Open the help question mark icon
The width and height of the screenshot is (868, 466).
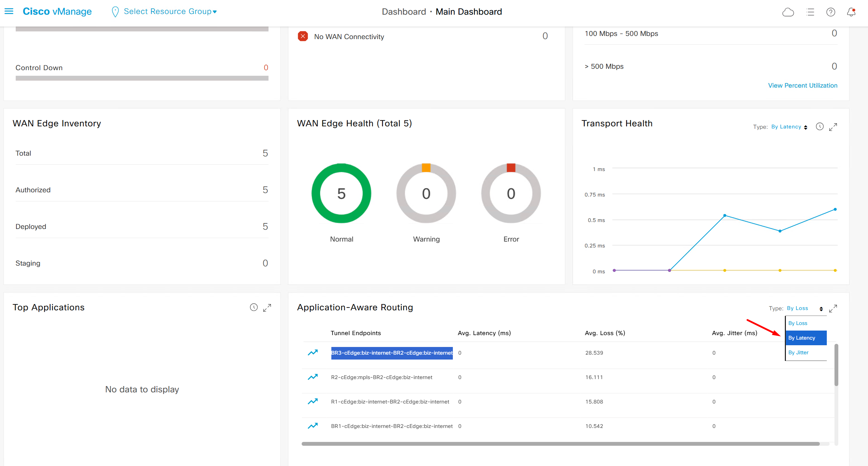[x=831, y=12]
